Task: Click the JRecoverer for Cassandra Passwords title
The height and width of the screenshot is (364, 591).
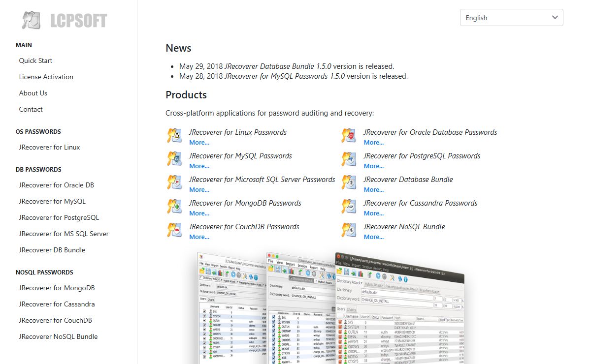Action: point(421,203)
